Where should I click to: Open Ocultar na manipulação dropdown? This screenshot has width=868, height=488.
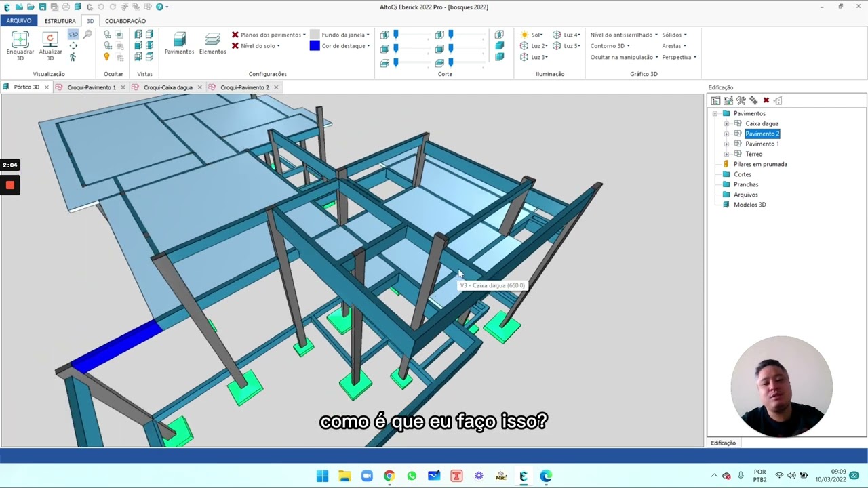pyautogui.click(x=624, y=57)
